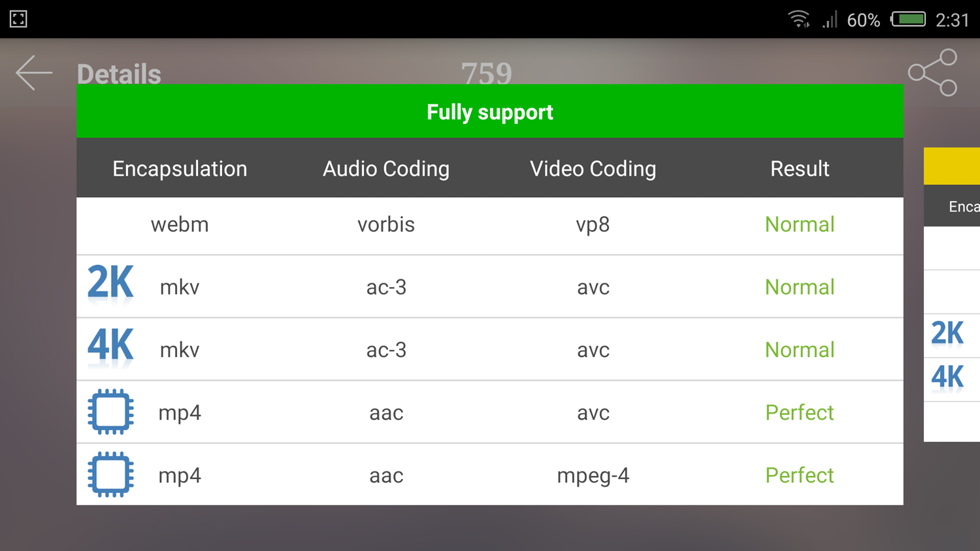
Task: Tap the chip icon in mp4 mpeg-4 row
Action: 110,475
